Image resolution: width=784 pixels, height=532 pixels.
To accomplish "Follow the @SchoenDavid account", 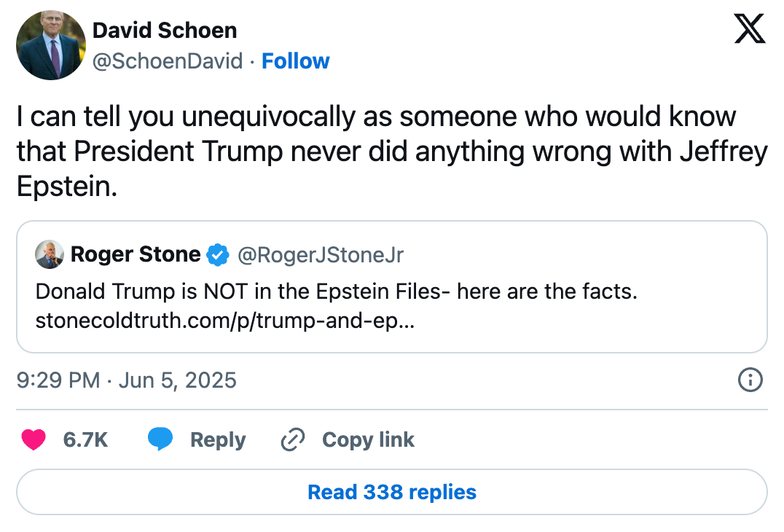I will point(296,61).
